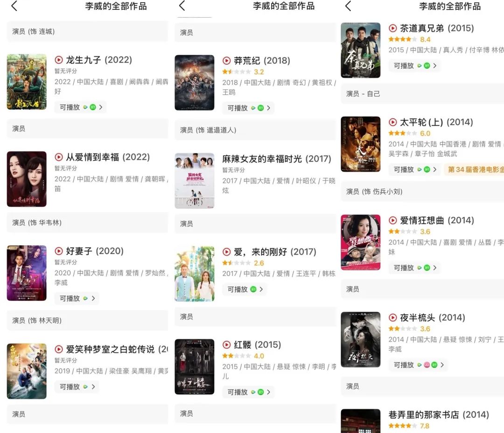The height and width of the screenshot is (433, 504).
Task: Expand 可播放 sources for 好妻子
Action: (x=77, y=298)
